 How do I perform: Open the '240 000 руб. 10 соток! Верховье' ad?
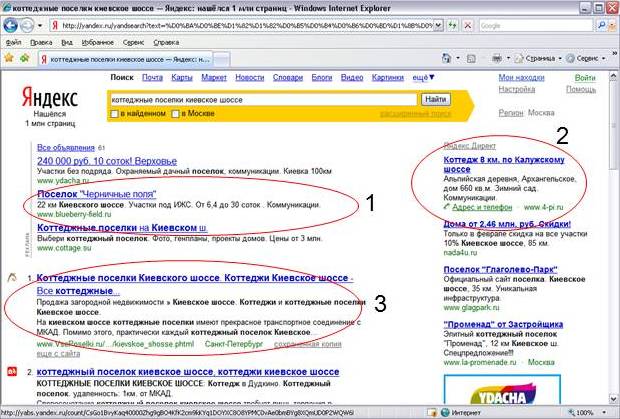coord(107,161)
